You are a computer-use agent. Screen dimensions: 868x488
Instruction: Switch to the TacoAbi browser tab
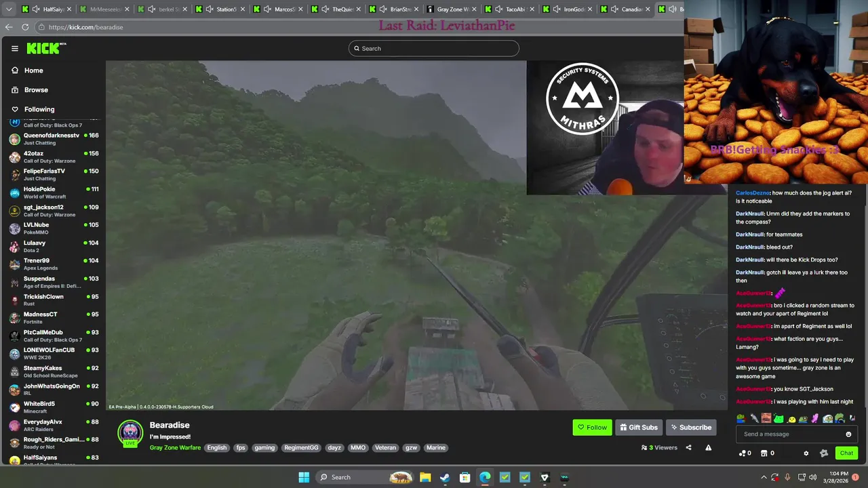510,9
